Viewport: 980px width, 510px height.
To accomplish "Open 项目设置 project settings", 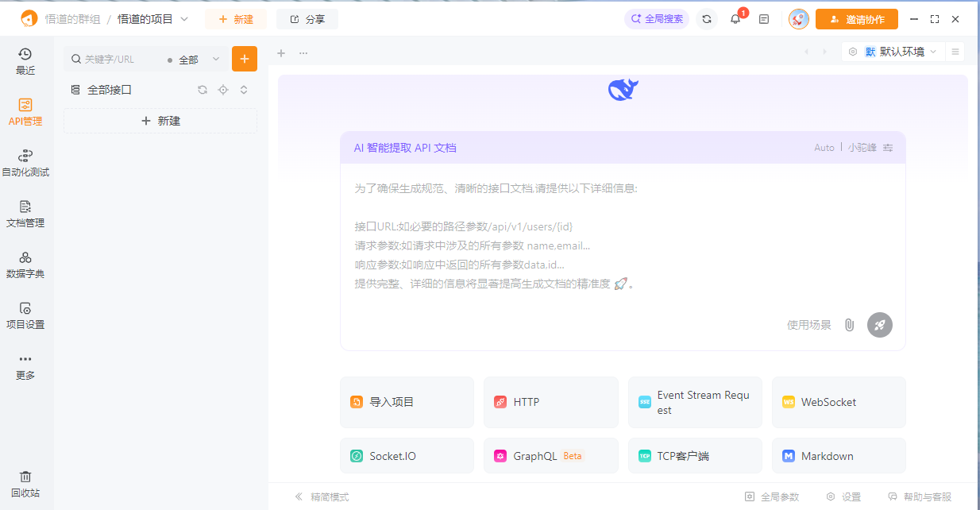I will pos(25,315).
